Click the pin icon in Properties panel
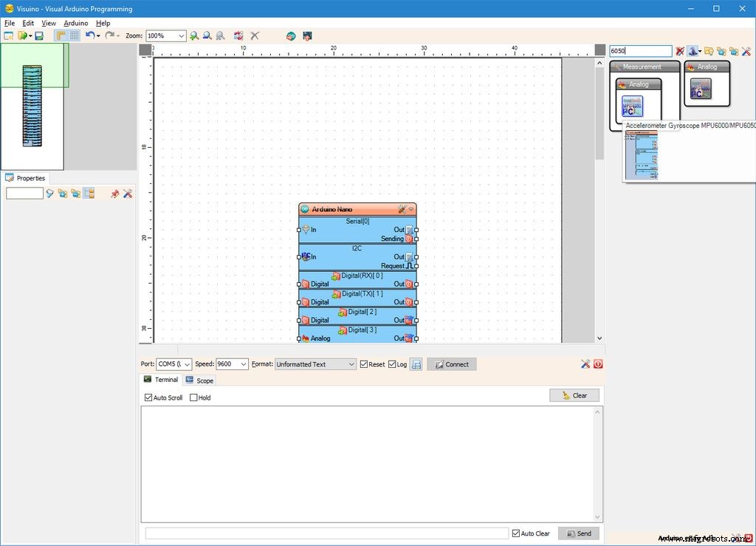The width and height of the screenshot is (756, 546). tap(114, 193)
